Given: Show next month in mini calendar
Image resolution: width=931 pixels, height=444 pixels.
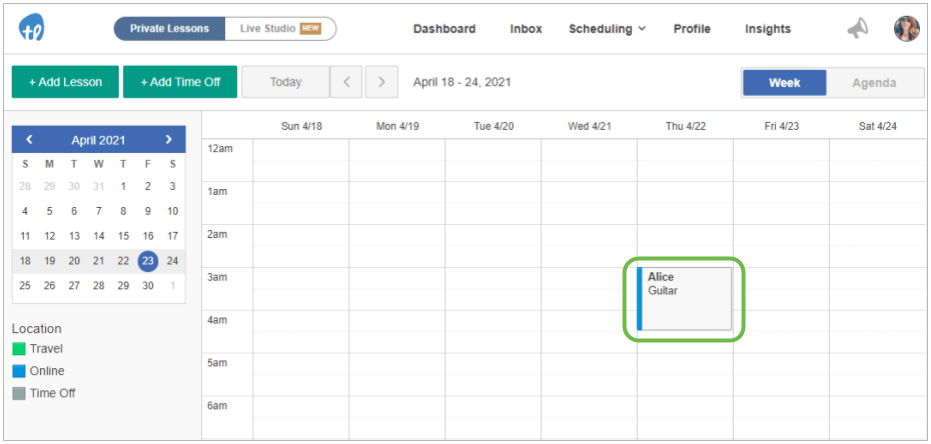Looking at the screenshot, I should [x=169, y=139].
